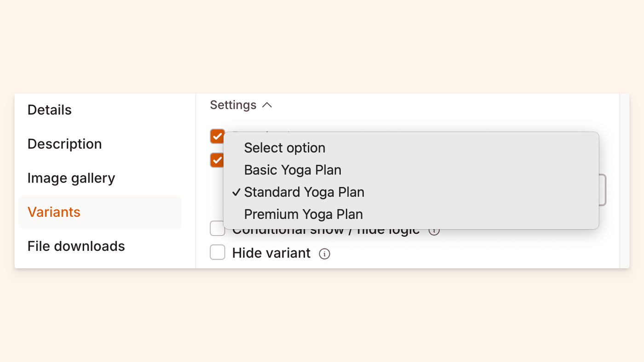Click the Settings heading label

click(x=233, y=105)
